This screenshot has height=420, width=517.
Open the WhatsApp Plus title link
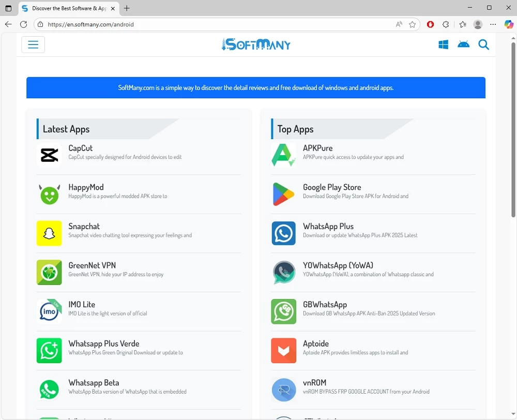(x=328, y=226)
